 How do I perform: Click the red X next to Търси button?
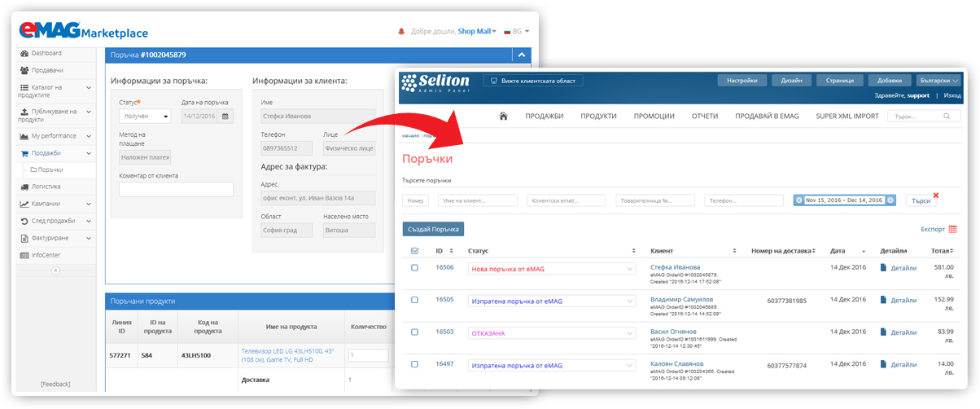click(935, 196)
